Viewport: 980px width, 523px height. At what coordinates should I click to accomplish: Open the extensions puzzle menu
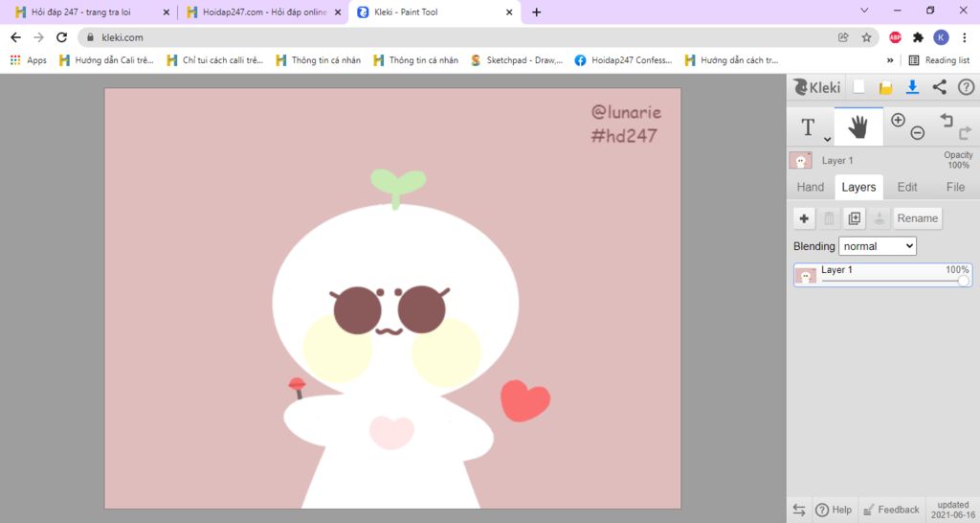point(918,37)
